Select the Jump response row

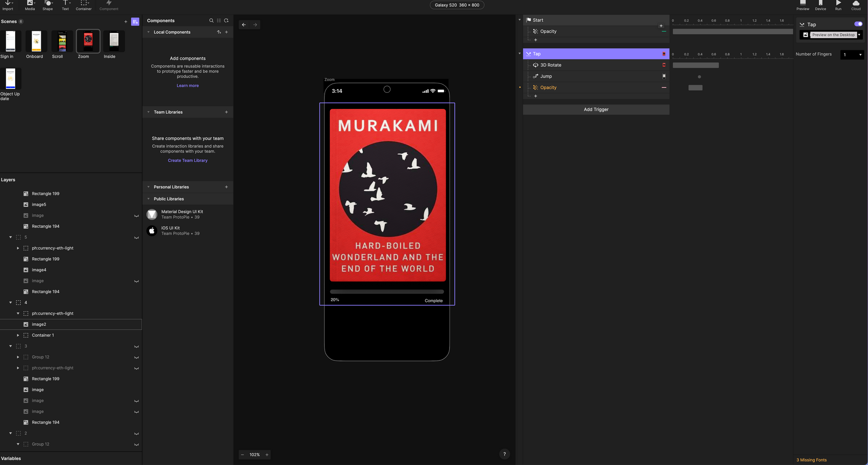(x=596, y=76)
